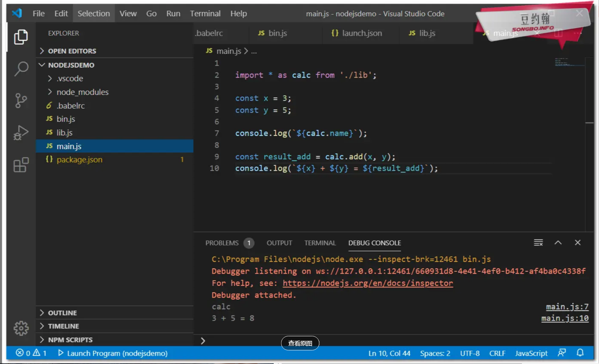Open the Explorer view in activity bar
599x364 pixels.
tap(21, 37)
